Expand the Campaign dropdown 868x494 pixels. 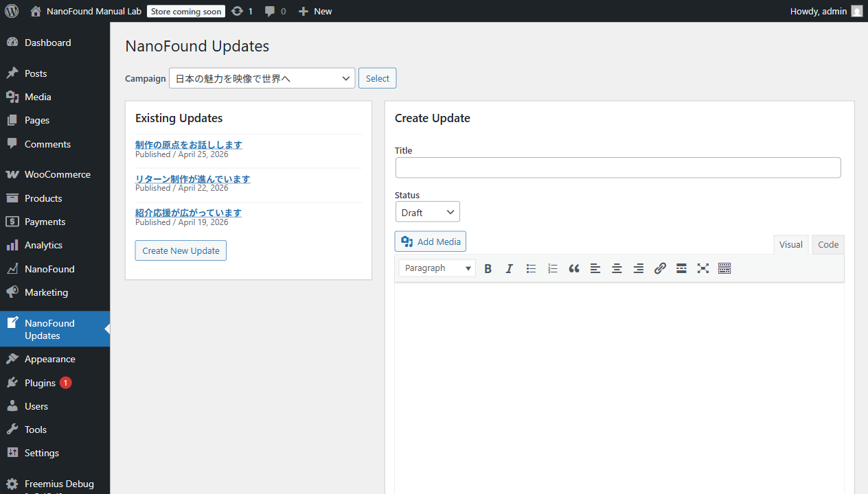(x=262, y=78)
